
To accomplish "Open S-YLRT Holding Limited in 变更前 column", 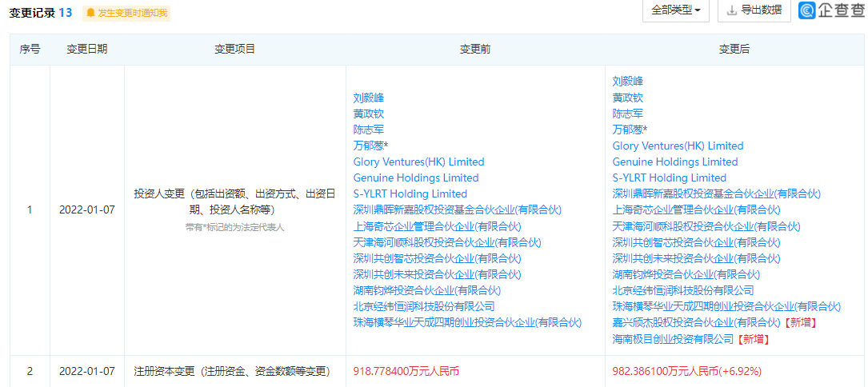I will coord(410,193).
